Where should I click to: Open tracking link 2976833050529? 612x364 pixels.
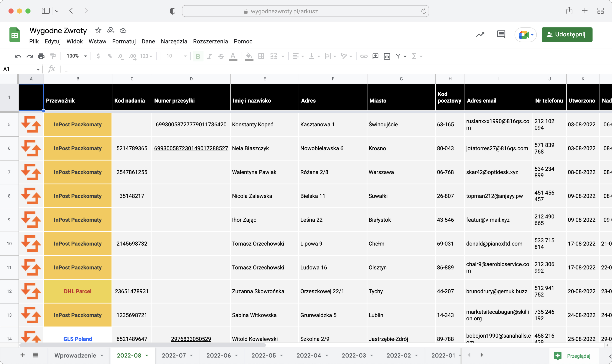point(191,339)
